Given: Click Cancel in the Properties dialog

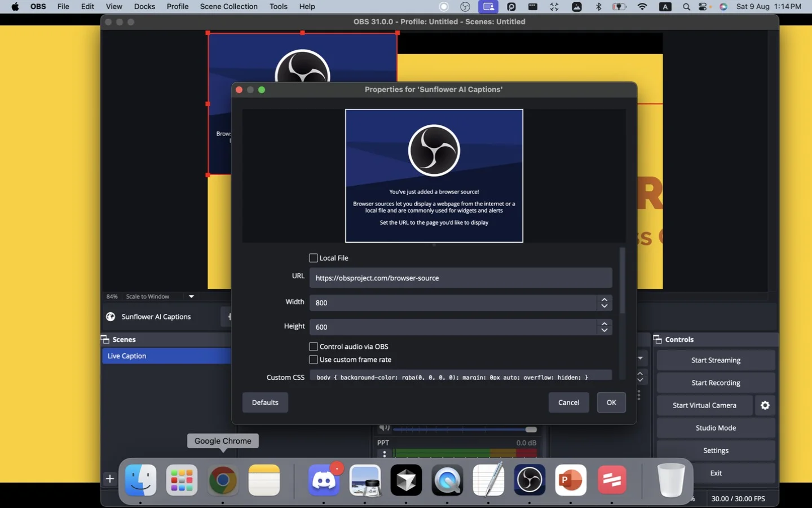Looking at the screenshot, I should (x=568, y=402).
